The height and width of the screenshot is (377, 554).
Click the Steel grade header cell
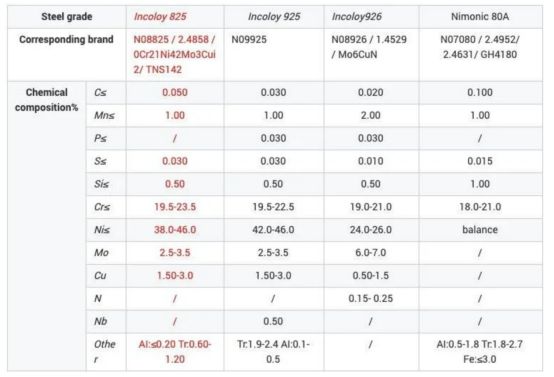click(67, 17)
